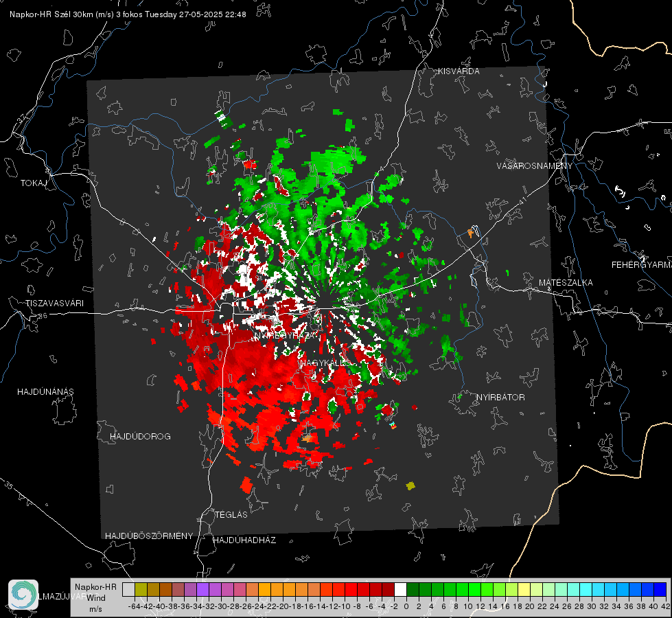Pick the pale yellow legend swatch
This screenshot has width=672, height=618.
tap(524, 589)
